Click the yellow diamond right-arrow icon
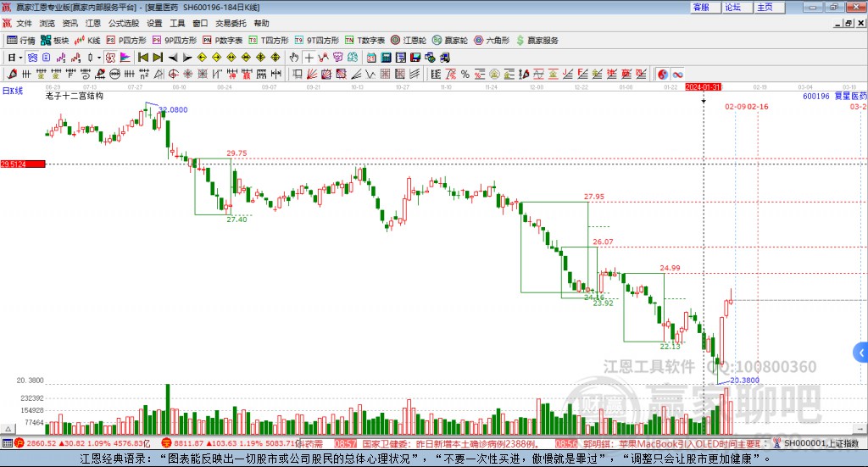868x467 pixels. (216, 58)
